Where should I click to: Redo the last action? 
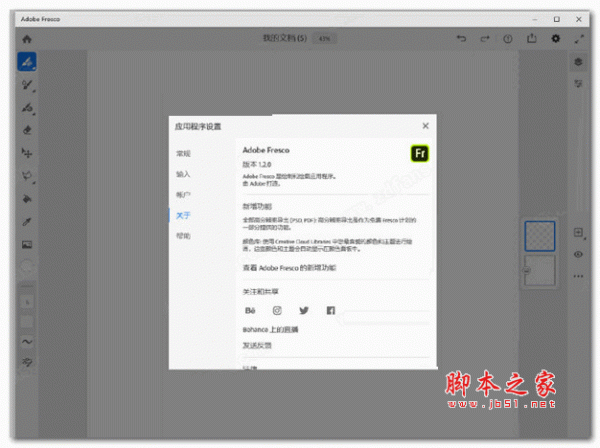[485, 39]
